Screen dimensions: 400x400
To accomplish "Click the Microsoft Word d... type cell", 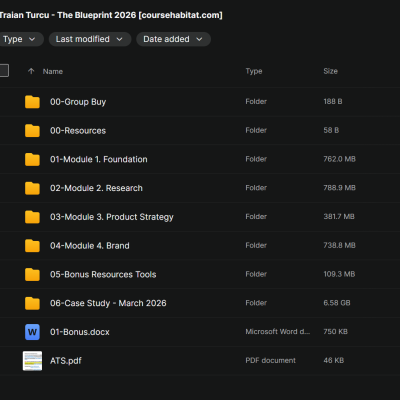I will point(278,332).
